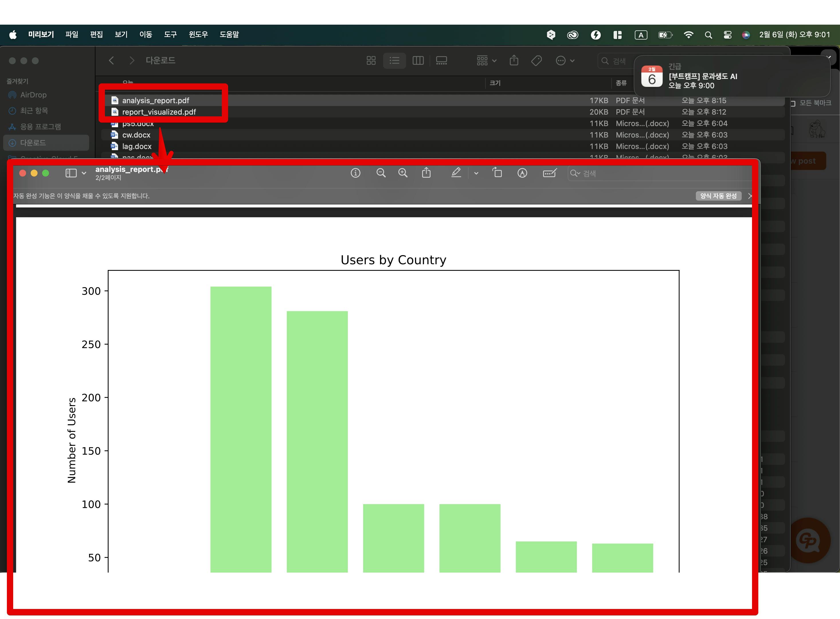Image resolution: width=840 pixels, height=619 pixels.
Task: Open Control Center in the menu bar
Action: pyautogui.click(x=727, y=35)
